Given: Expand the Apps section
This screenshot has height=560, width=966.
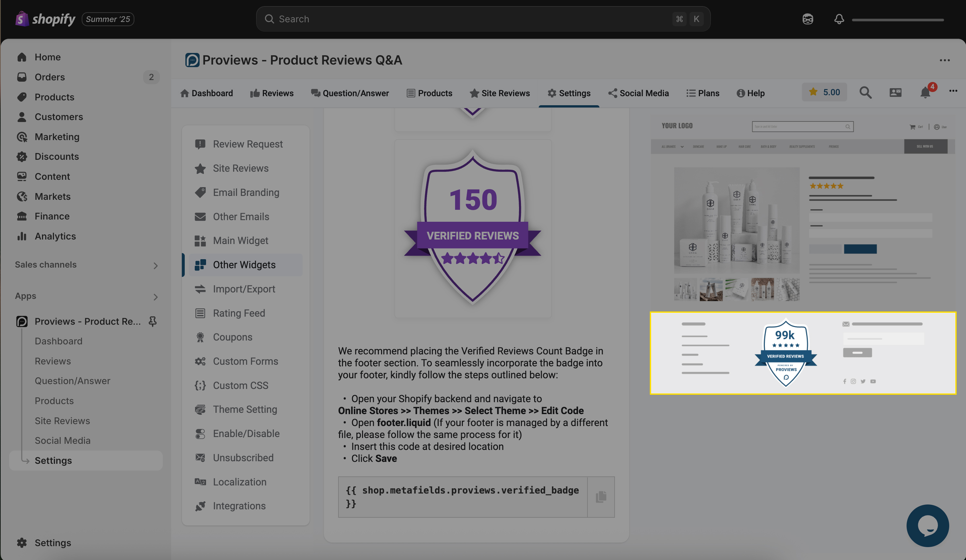Looking at the screenshot, I should click(155, 297).
